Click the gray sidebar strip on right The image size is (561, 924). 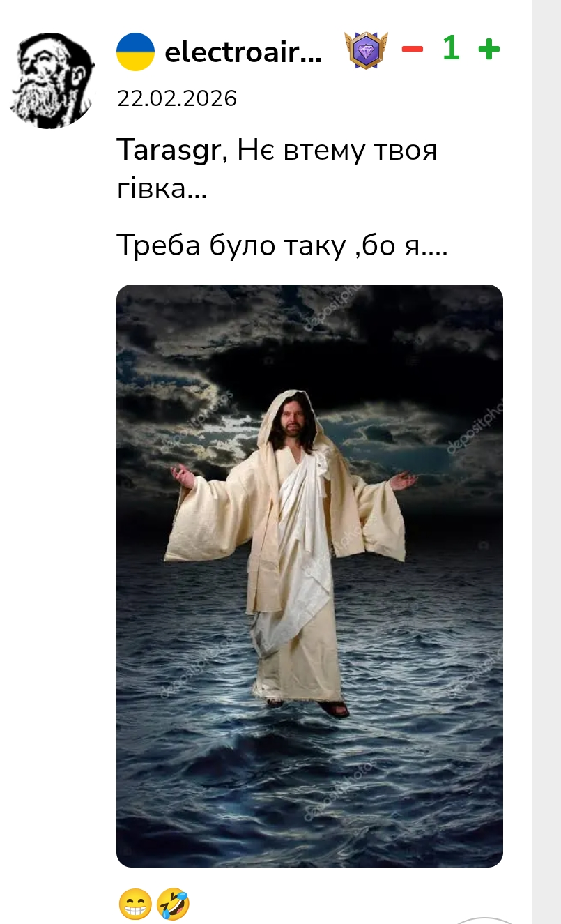[546, 462]
